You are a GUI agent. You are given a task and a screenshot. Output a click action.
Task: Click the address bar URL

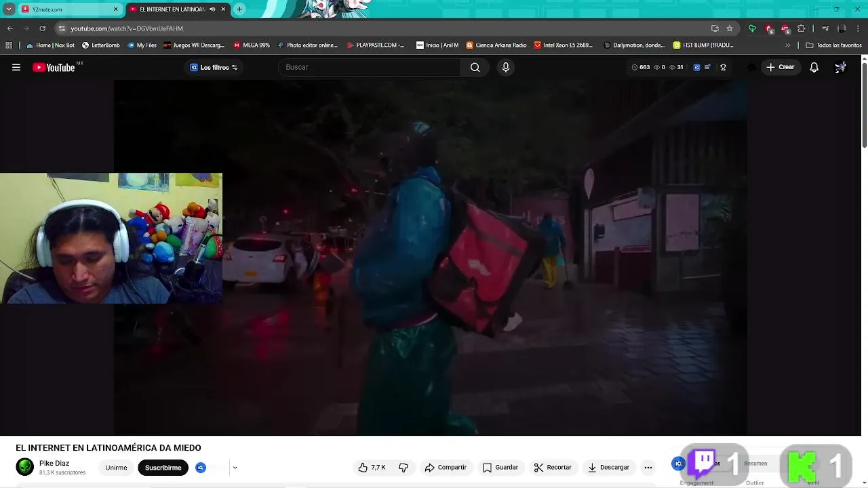tap(127, 28)
